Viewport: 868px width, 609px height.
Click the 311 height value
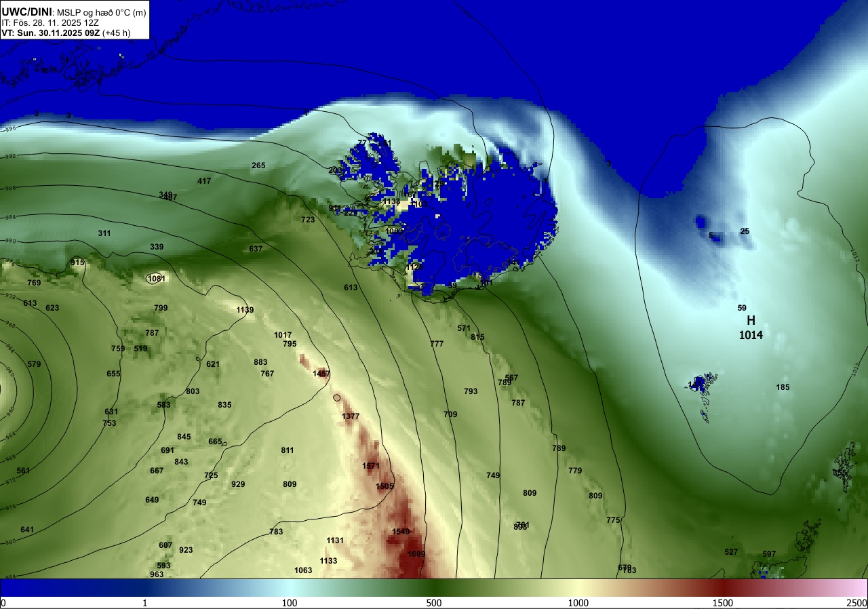coord(104,233)
